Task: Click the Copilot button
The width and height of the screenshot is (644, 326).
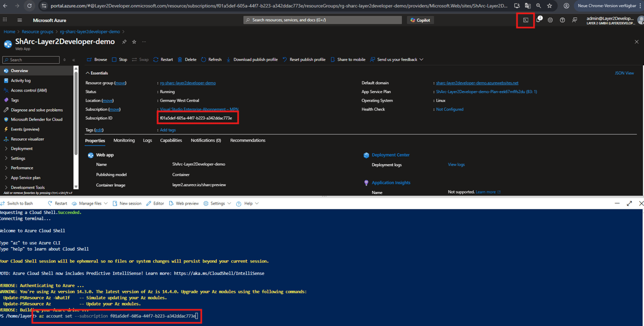Action: (x=420, y=20)
